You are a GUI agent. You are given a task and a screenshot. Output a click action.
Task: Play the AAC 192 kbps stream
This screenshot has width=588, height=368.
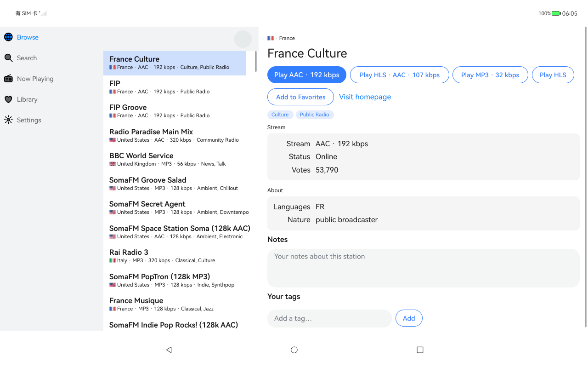click(307, 75)
